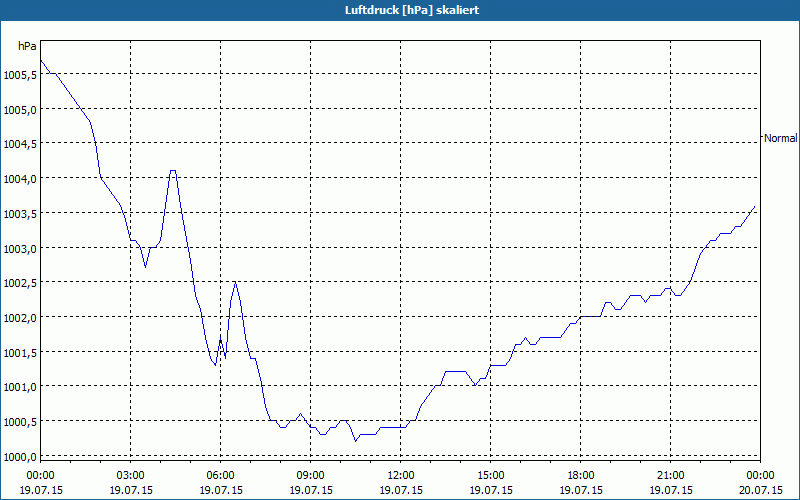This screenshot has width=800, height=500.
Task: Click the '1000,5' y-axis label
Action: coord(20,422)
